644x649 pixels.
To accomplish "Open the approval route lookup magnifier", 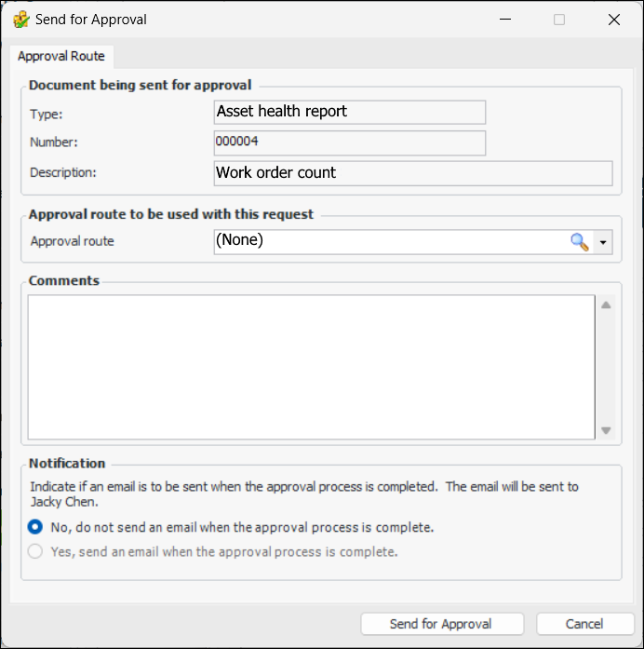I will point(580,241).
